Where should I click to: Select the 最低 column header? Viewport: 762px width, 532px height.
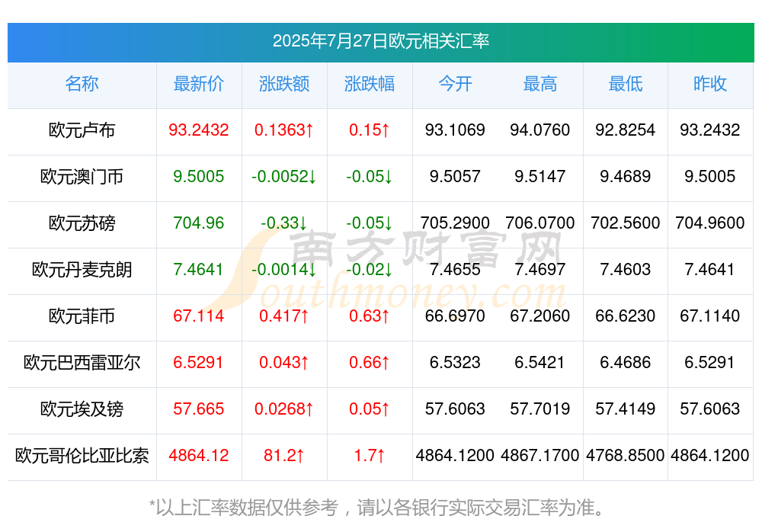coord(626,84)
